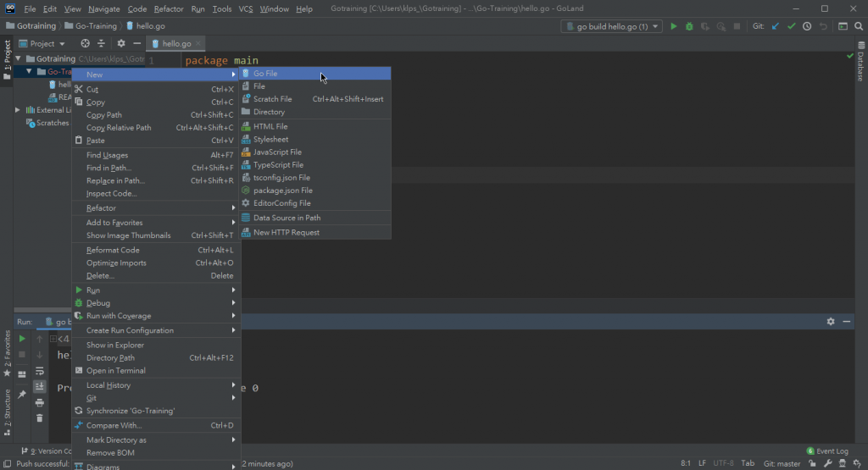Screen dimensions: 868x470
Task: Select Show in Explorer
Action: click(156, 345)
